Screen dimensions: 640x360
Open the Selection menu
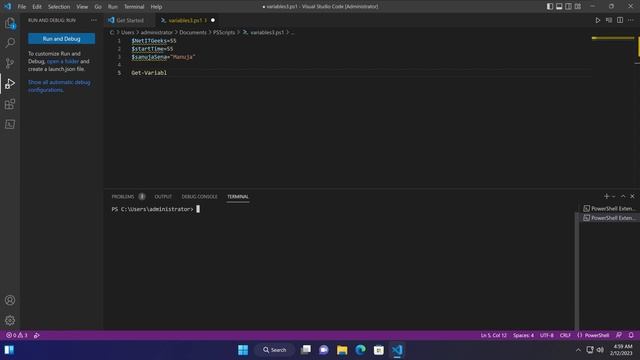[x=59, y=7]
